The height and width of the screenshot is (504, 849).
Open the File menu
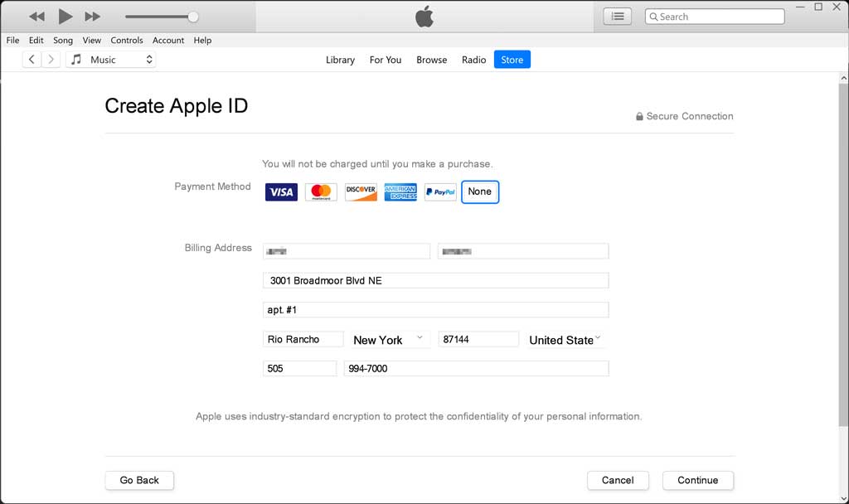pyautogui.click(x=12, y=40)
